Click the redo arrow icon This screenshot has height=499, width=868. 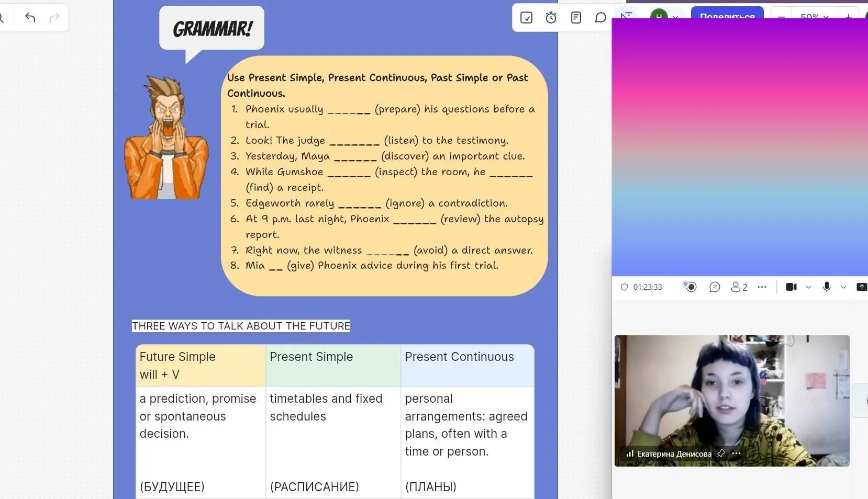pyautogui.click(x=54, y=18)
